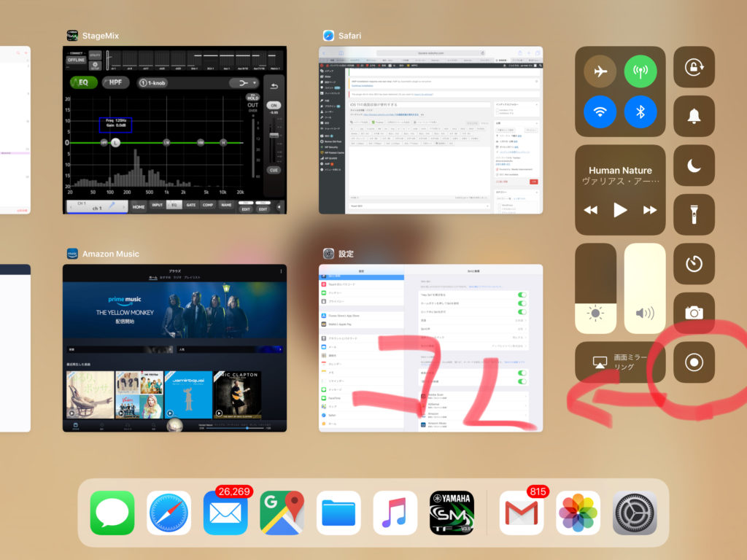
Task: Open the Photos app
Action: click(578, 513)
